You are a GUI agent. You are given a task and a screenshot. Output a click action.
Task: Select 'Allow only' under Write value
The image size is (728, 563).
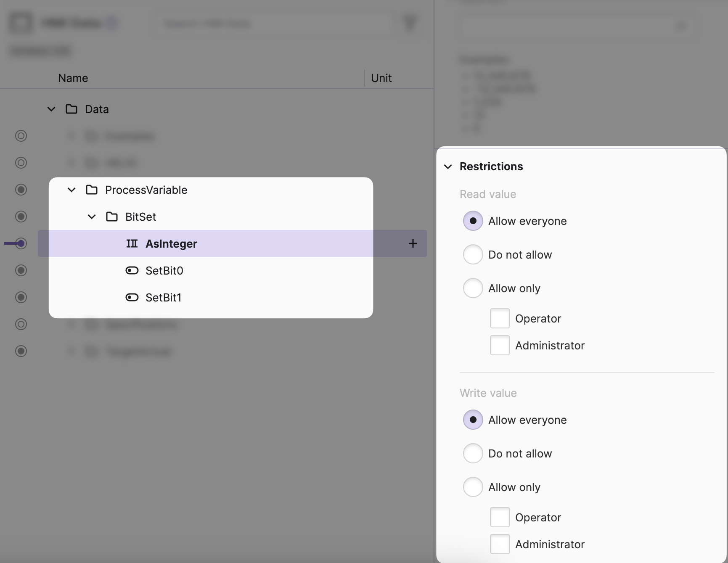click(x=473, y=487)
